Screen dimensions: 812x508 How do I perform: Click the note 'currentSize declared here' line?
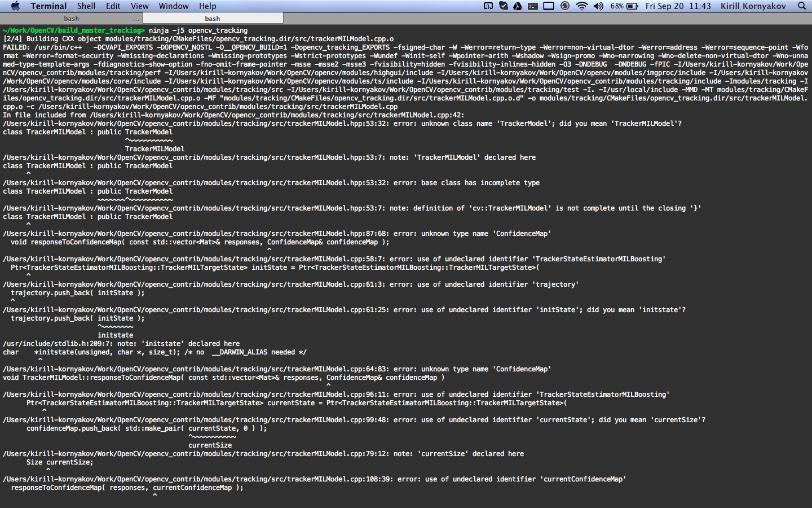point(263,454)
